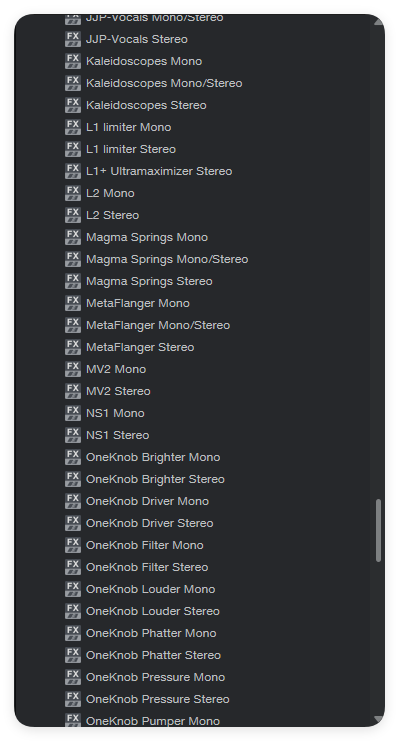Click the FX icon next to MV2 Stereo
This screenshot has width=399, height=741.
(73, 391)
